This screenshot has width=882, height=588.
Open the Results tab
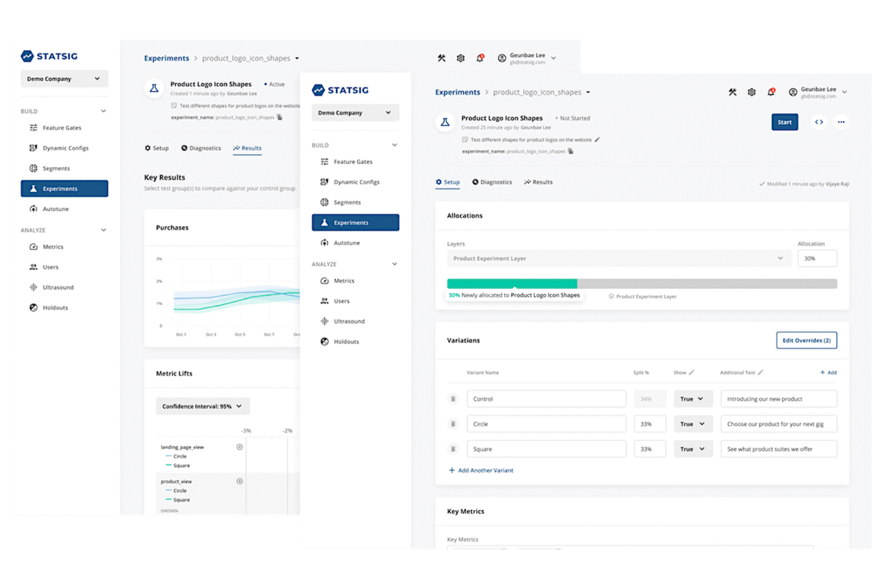(x=538, y=182)
